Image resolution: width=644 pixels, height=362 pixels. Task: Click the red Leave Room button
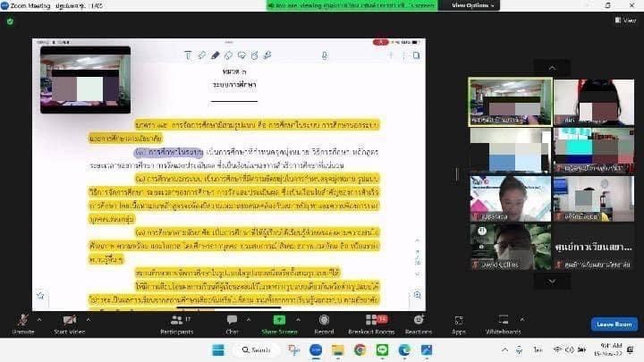pos(614,324)
